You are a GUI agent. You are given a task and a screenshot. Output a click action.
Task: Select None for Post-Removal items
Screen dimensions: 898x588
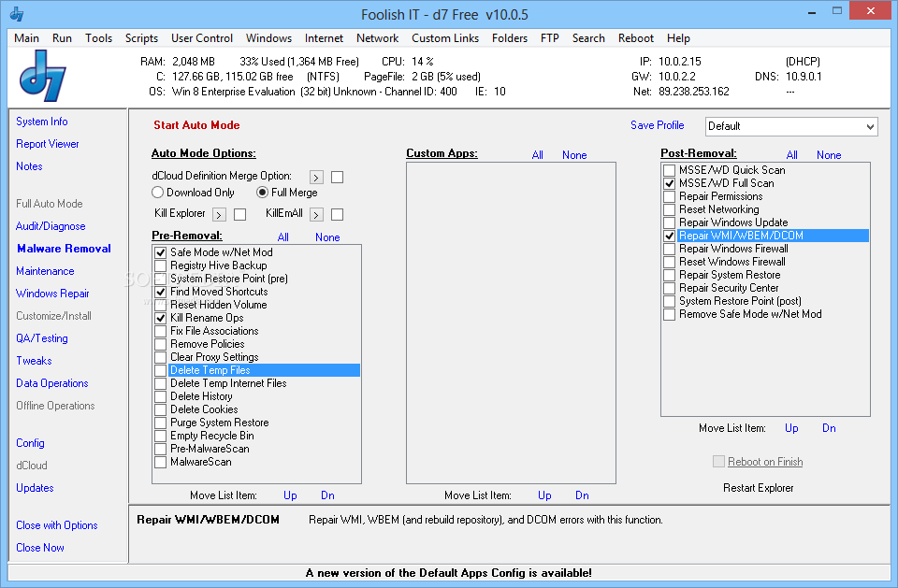[829, 155]
